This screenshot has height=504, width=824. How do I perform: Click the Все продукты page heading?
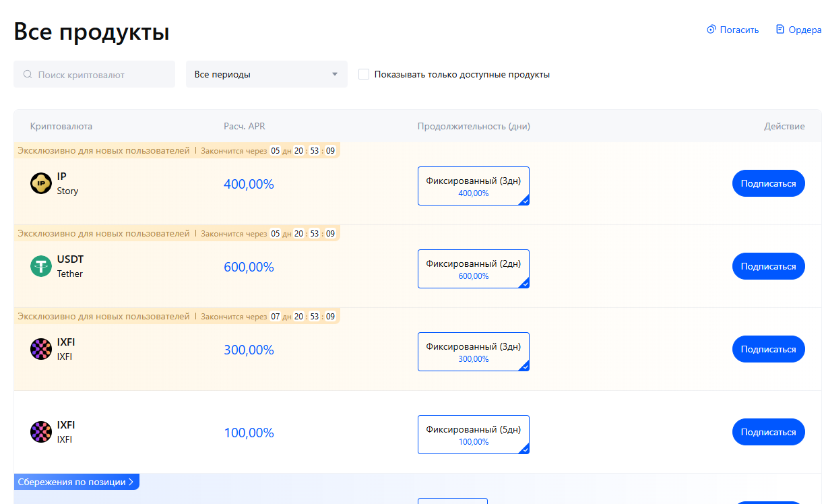pos(92,32)
